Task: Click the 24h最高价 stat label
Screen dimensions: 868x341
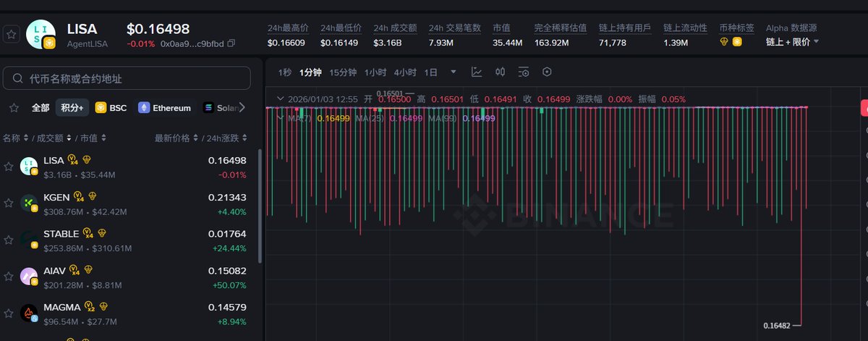Action: click(x=288, y=28)
